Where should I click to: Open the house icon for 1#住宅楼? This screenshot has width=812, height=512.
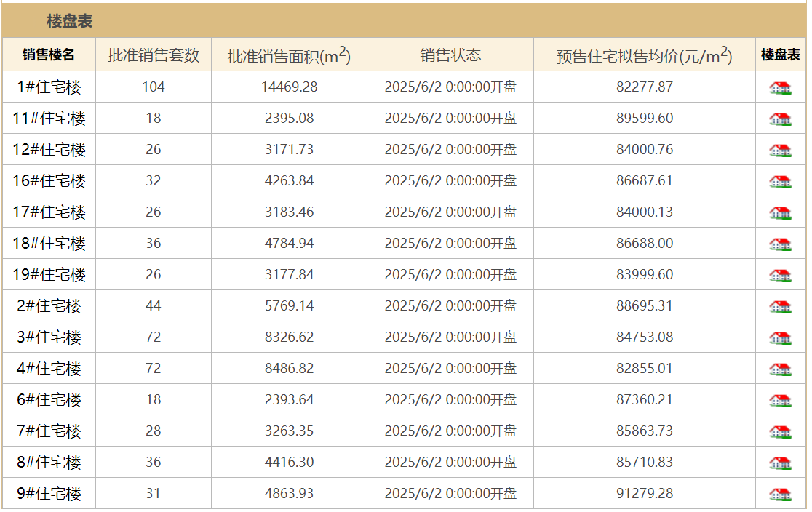pos(780,88)
